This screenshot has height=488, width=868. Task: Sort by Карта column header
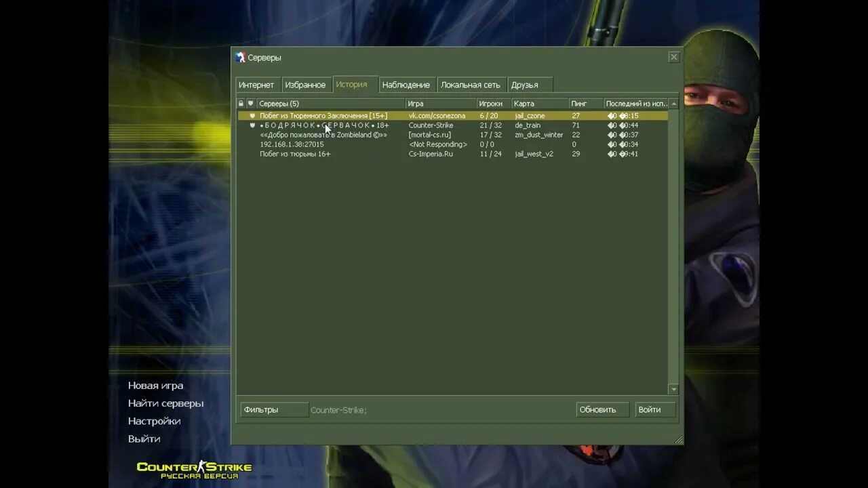tap(540, 104)
